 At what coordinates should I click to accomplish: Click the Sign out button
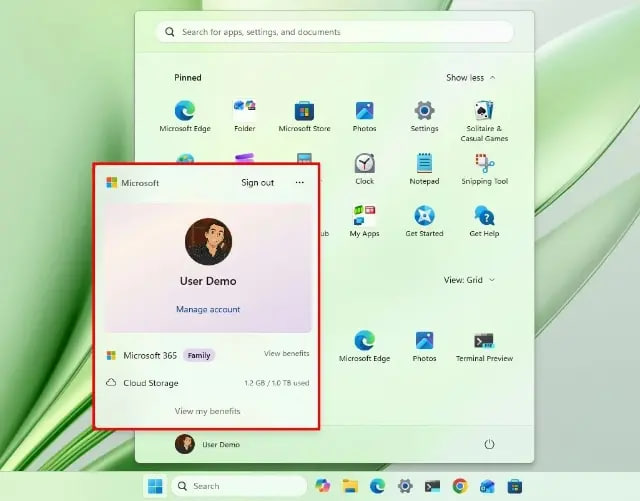257,183
